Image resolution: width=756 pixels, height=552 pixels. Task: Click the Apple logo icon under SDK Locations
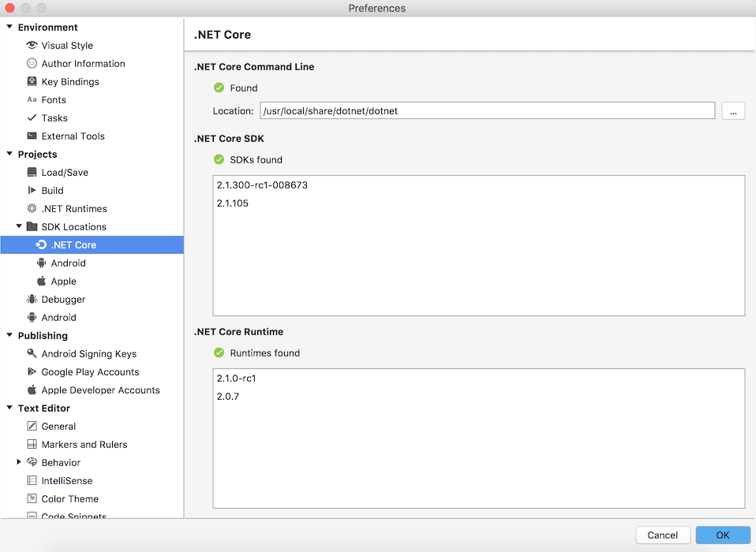click(42, 281)
